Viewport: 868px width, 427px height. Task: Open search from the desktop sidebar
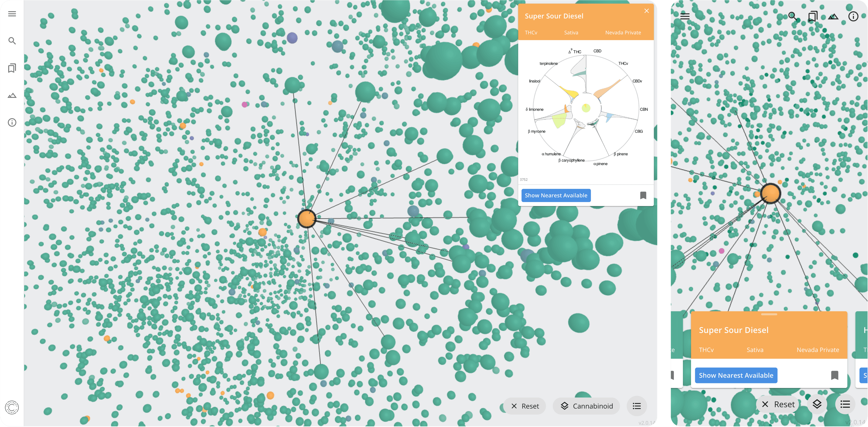(12, 41)
